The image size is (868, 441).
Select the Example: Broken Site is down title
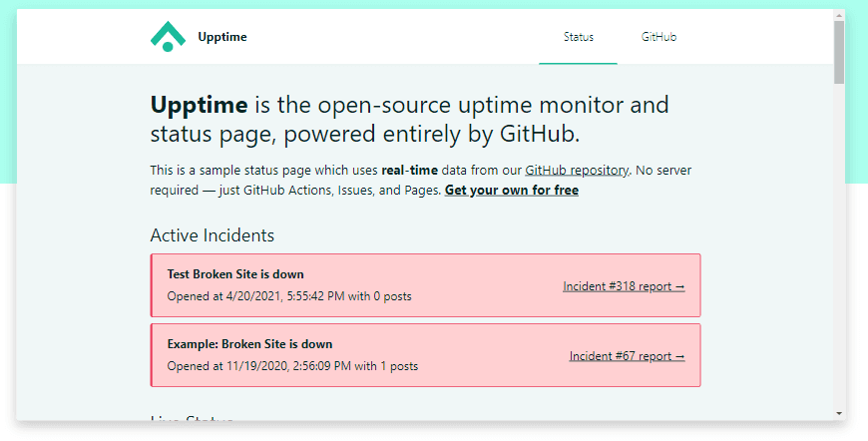pyautogui.click(x=249, y=344)
